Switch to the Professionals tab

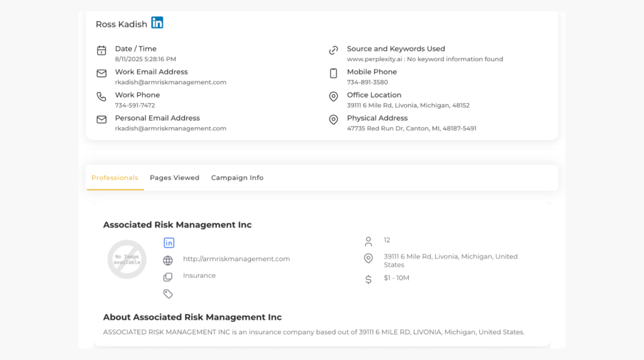click(114, 178)
